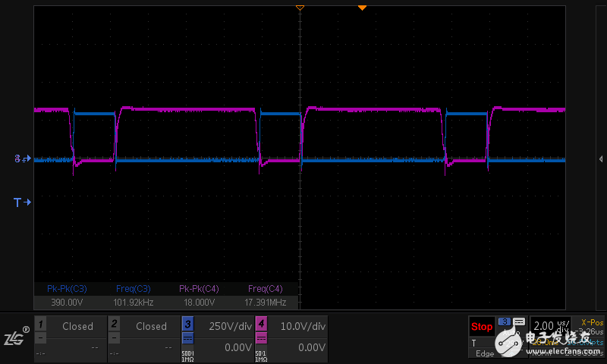Click channel 3 offset value 0.00V
The width and height of the screenshot is (607, 364).
238,347
